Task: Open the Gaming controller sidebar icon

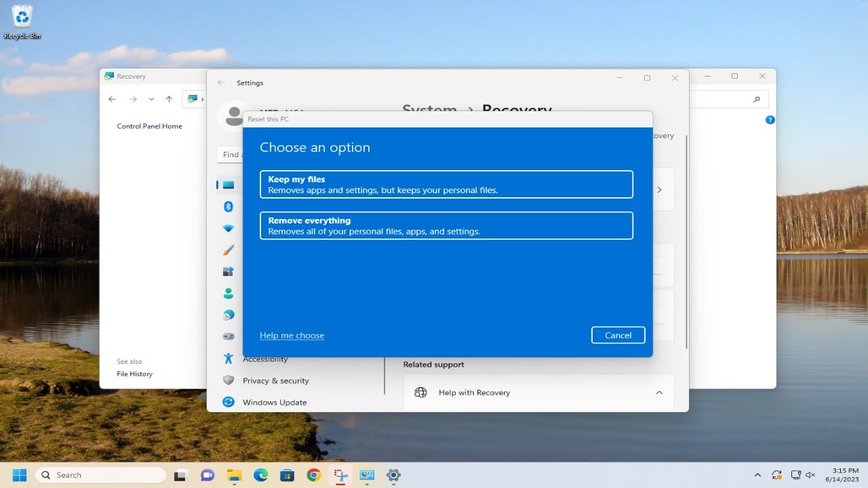Action: click(229, 336)
